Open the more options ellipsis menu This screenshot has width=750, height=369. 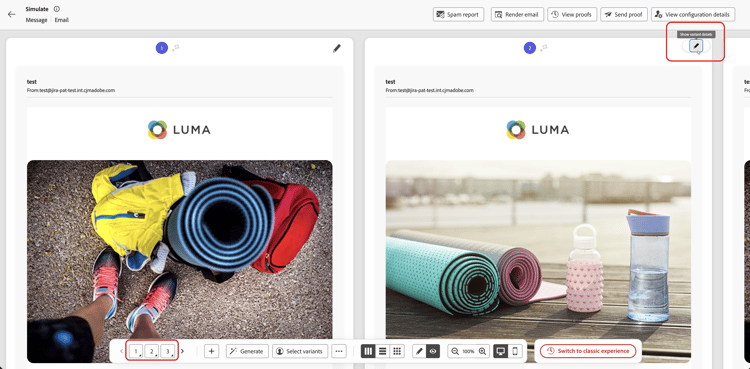(x=339, y=351)
